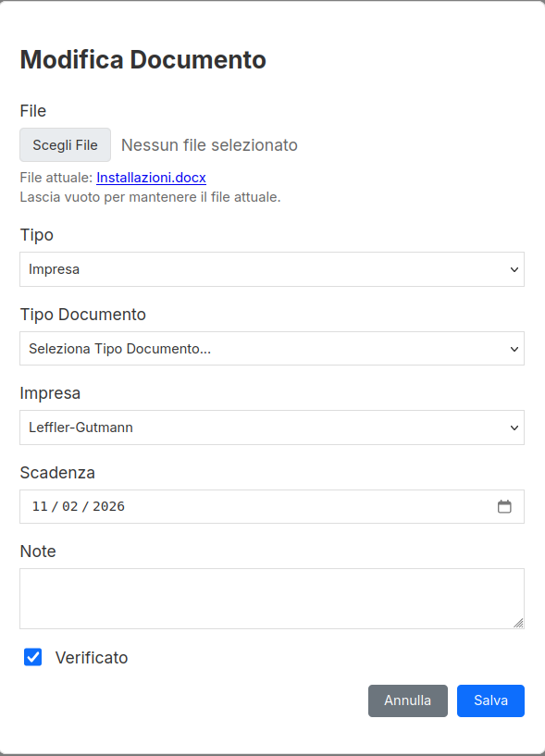545x756 pixels.
Task: Cancel the dialog with Annulla
Action: (x=407, y=700)
